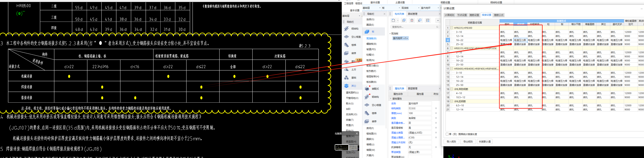Click the 工程信息 item in the top ribbon
644x158 pixels.
tap(349, 3)
